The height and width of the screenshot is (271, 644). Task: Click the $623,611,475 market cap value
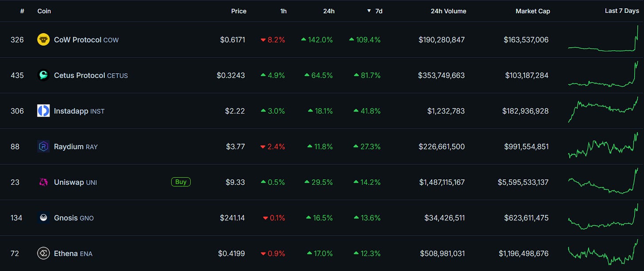pyautogui.click(x=526, y=218)
